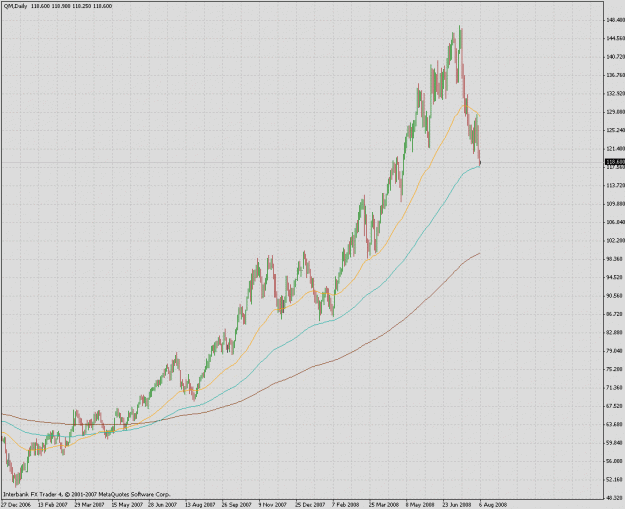Click the 90.560 price axis label

pos(616,296)
